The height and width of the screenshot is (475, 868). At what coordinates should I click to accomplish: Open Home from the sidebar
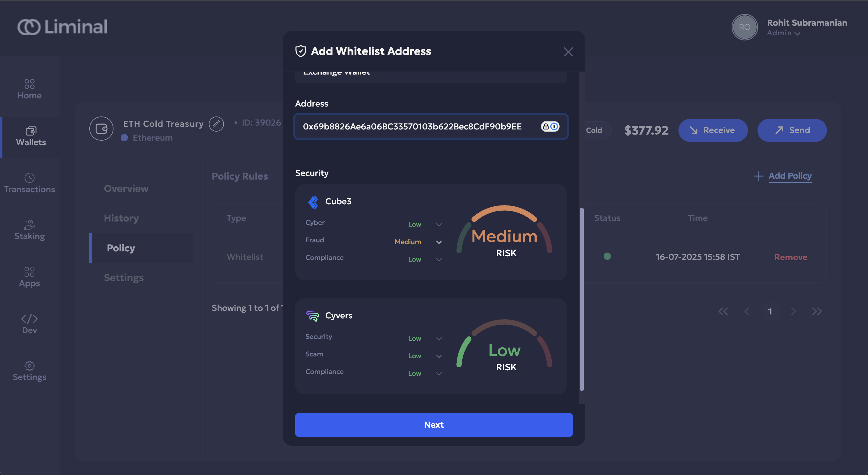click(x=30, y=89)
